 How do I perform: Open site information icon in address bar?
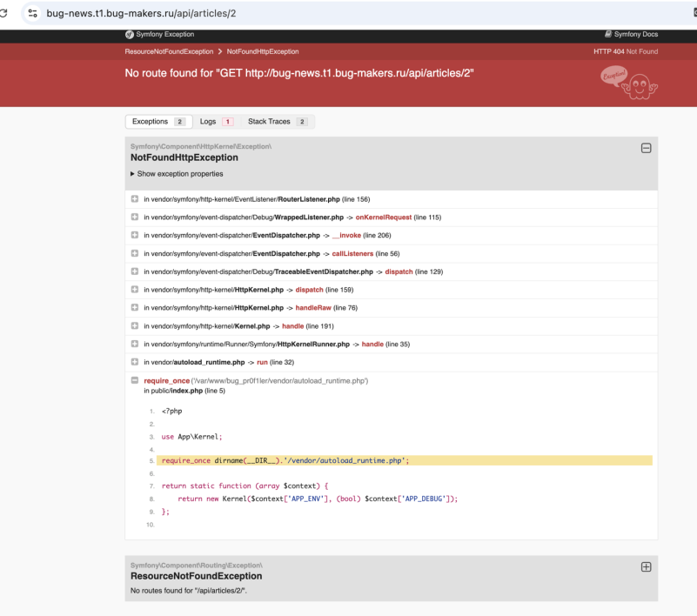pos(32,13)
